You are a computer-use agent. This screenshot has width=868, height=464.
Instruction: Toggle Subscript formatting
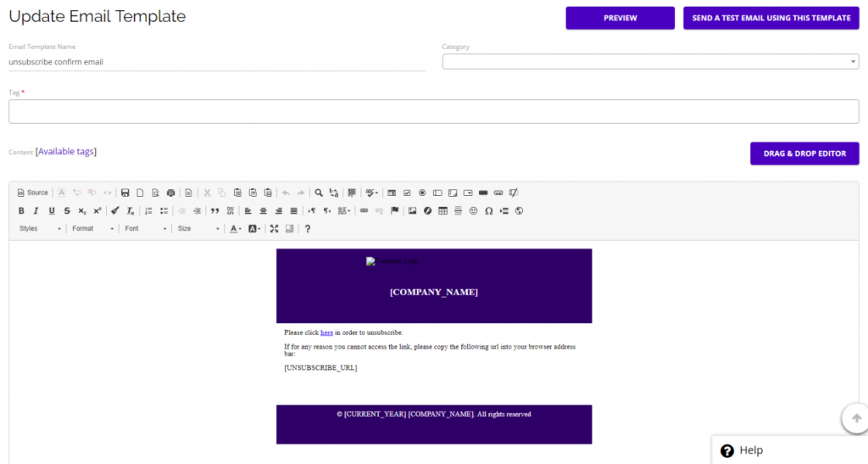[82, 210]
